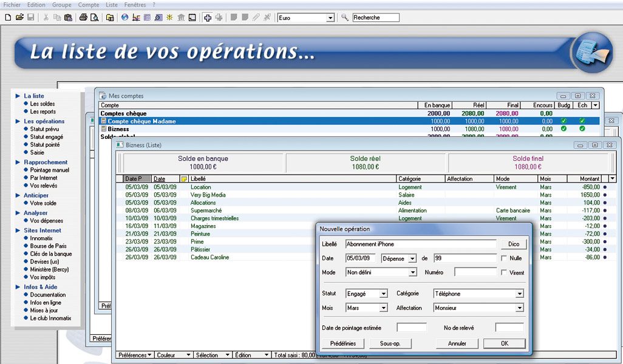Click the calculator icon beside Bizness account
Viewport: 623px width, 364px height.
104,129
